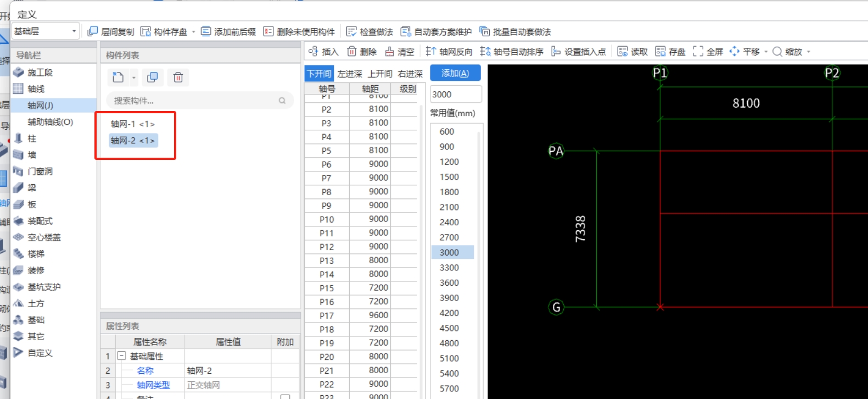Open the 缩放 dropdown arrow
The width and height of the screenshot is (868, 399).
point(809,52)
